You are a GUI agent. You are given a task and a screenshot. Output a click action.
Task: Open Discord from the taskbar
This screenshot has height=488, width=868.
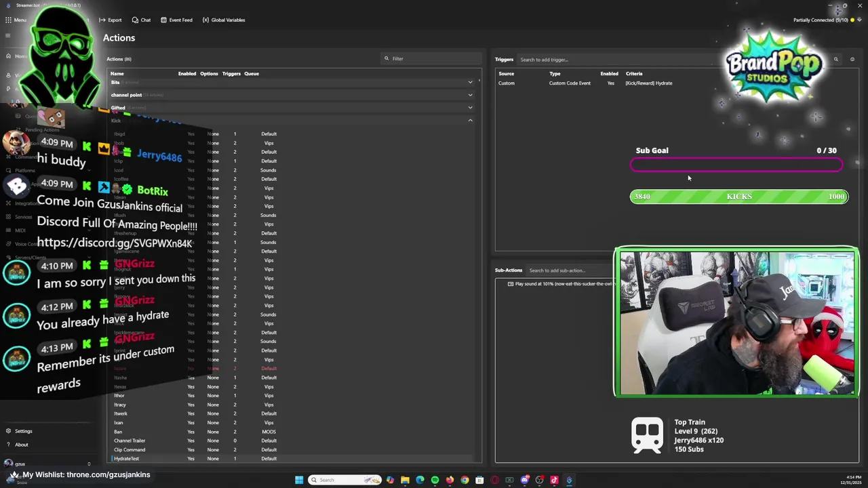524,480
